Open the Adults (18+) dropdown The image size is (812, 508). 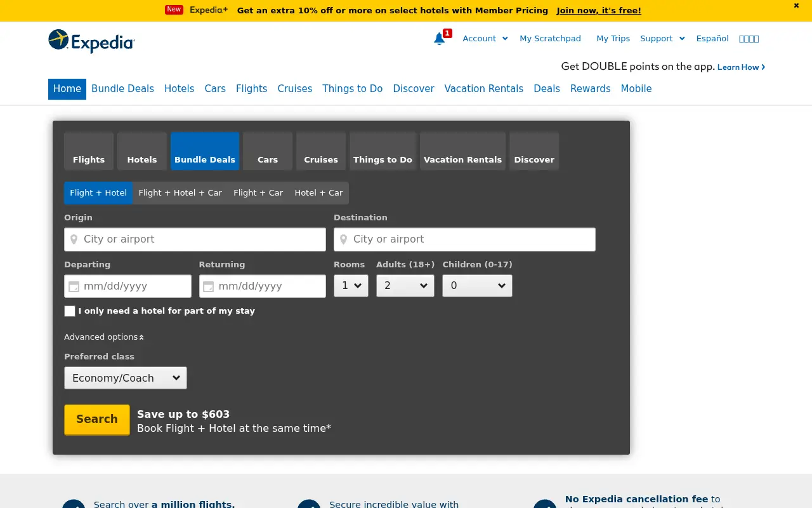click(x=405, y=286)
